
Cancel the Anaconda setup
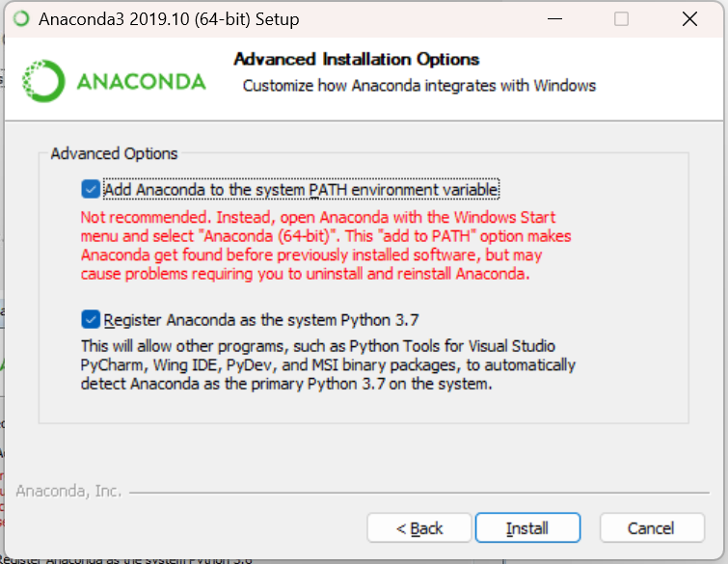pos(652,527)
